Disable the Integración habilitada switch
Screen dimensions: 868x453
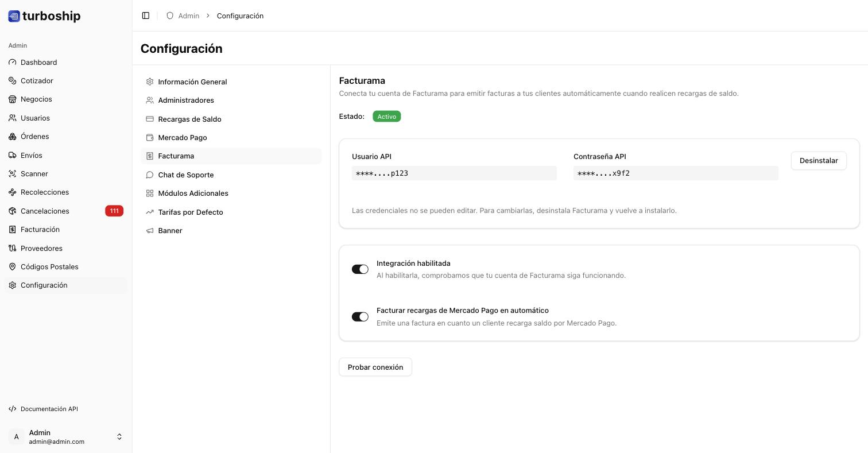click(x=360, y=269)
